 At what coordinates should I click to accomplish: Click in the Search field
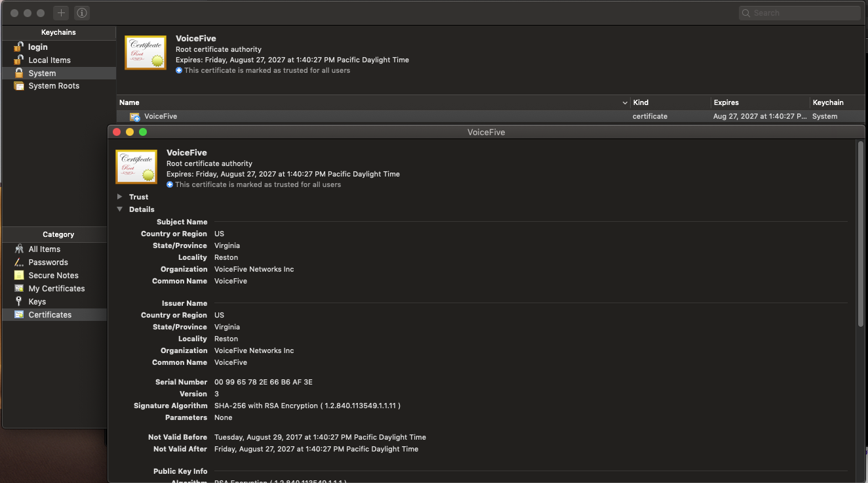803,13
